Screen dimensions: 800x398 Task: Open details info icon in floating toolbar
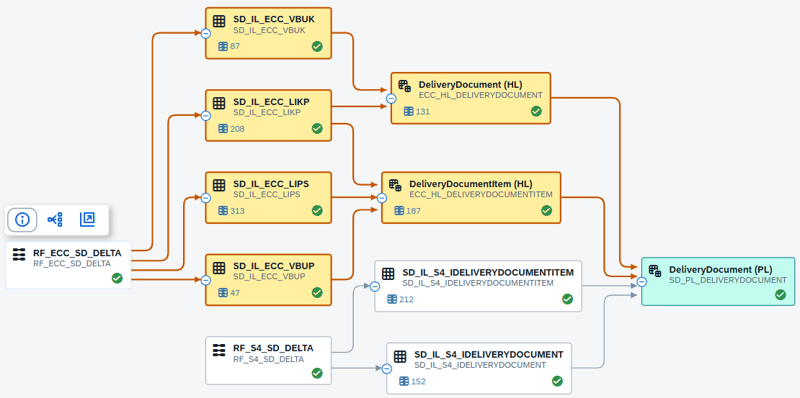(22, 220)
